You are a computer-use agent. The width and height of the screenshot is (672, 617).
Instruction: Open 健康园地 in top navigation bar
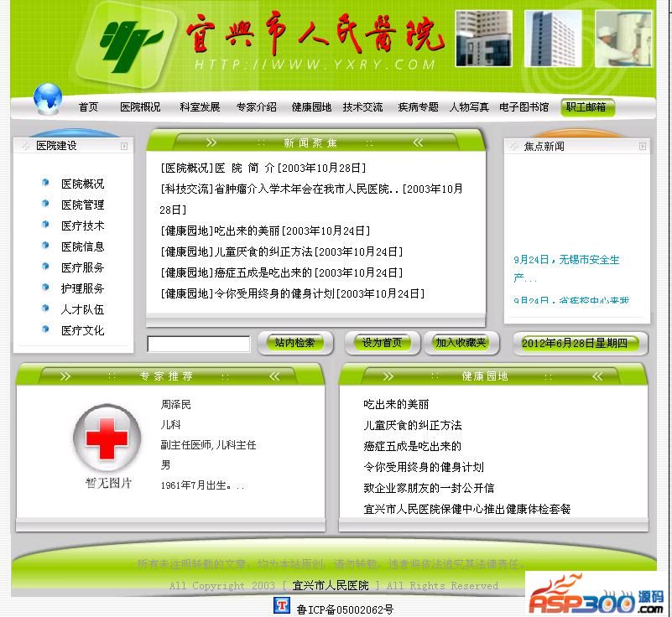[311, 107]
